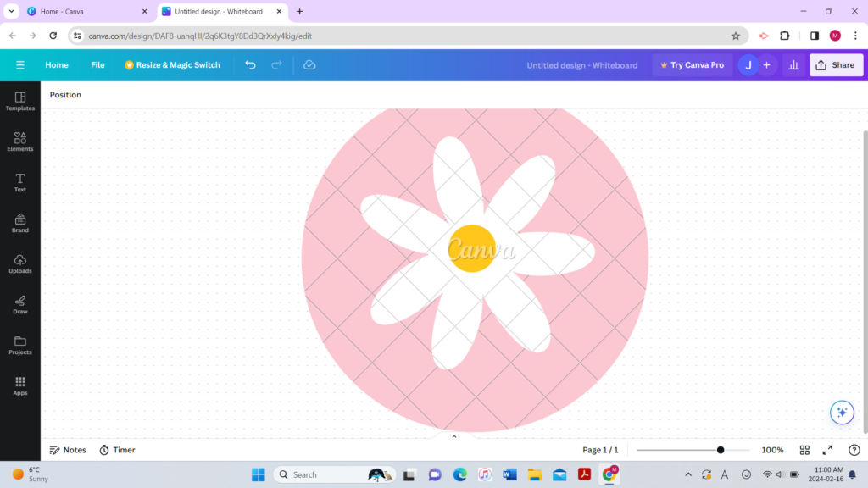
Task: Check cloud save status icon
Action: 309,65
